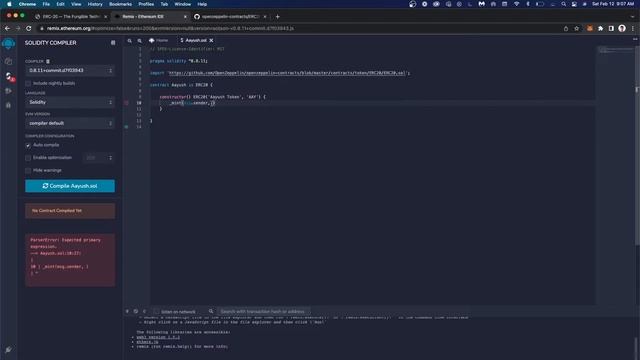Screen dimensions: 640x360
Task: Zoom in the editor with second magnifier
Action: (140, 41)
